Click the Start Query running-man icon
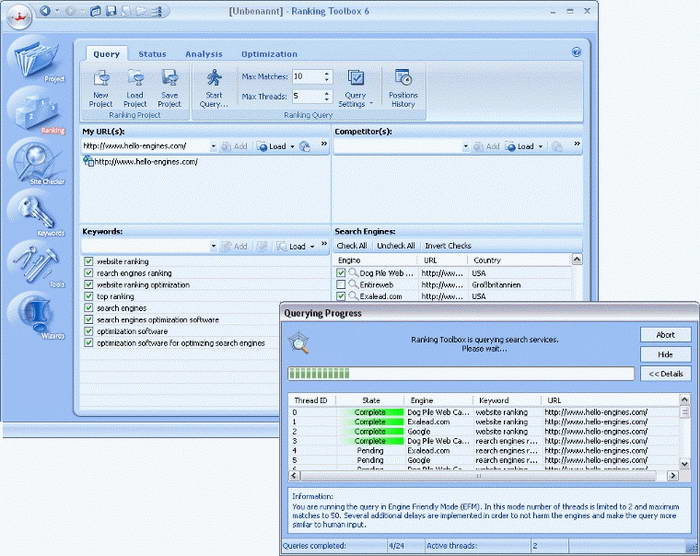 click(x=214, y=78)
